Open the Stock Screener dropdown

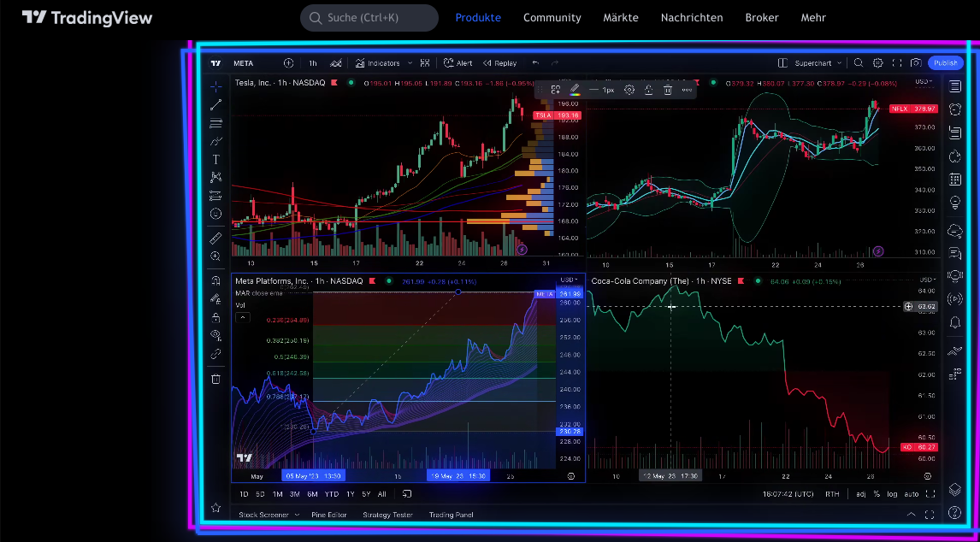coord(269,515)
